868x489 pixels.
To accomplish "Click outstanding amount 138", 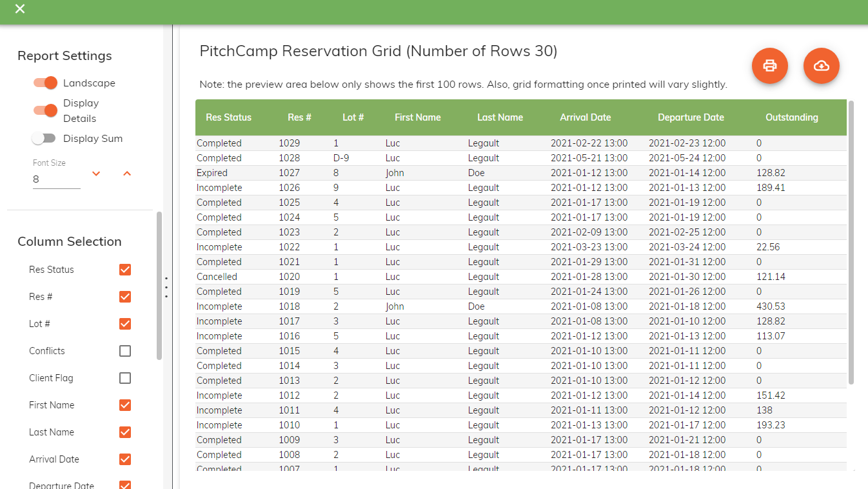I will click(765, 410).
